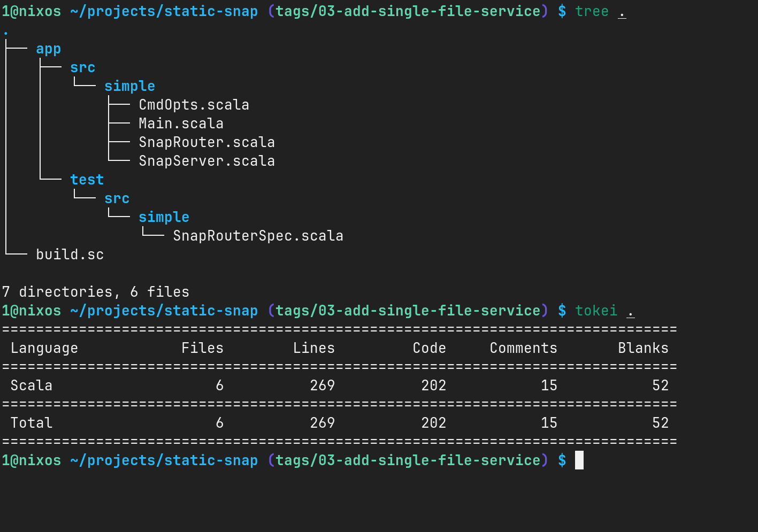Click CmdOpts.scala file name
This screenshot has width=758, height=532.
[x=194, y=105]
